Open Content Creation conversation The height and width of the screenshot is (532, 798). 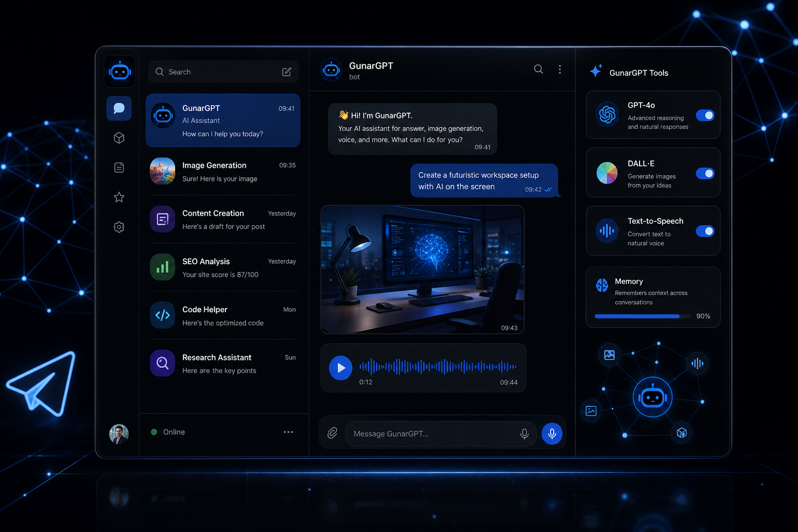223,219
